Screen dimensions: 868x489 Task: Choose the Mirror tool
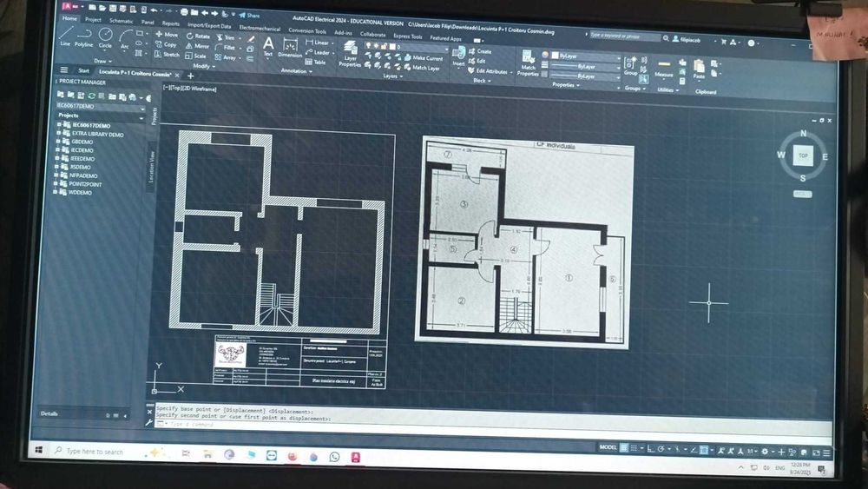[198, 47]
